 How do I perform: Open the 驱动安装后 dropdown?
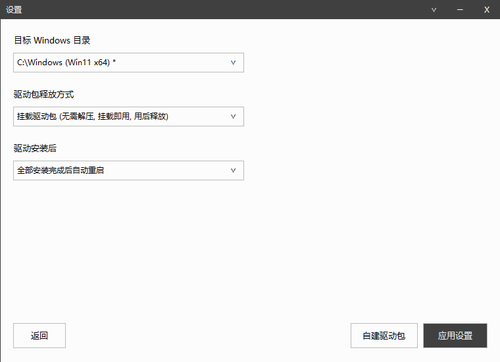tap(128, 170)
